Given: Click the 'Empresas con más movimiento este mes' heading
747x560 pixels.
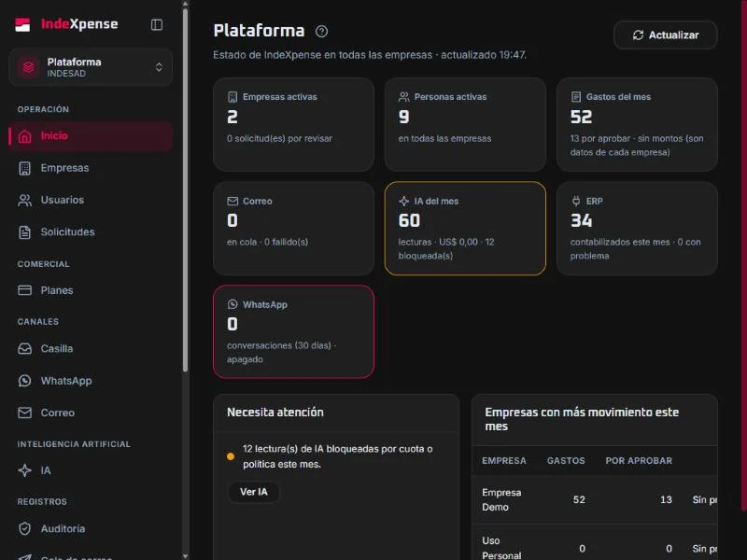Looking at the screenshot, I should click(582, 419).
